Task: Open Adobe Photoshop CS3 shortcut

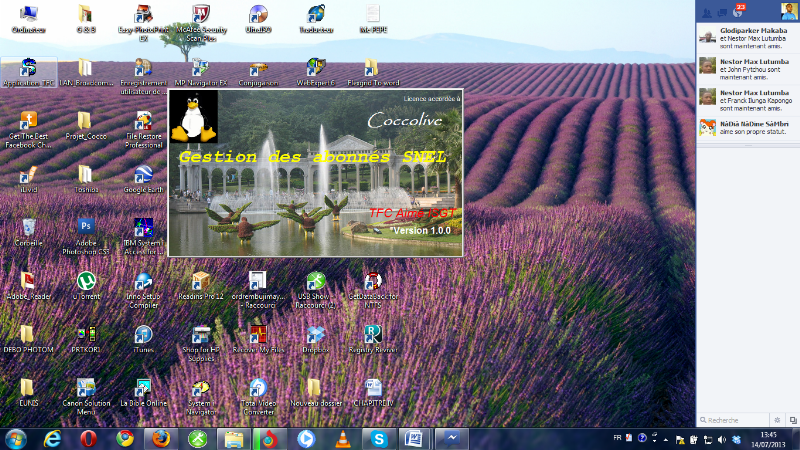Action: click(86, 227)
